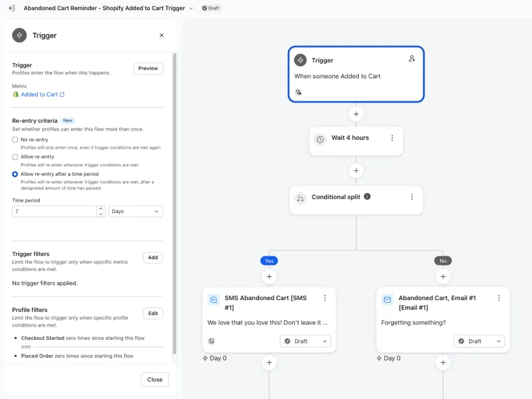Click the Yes branch label
The image size is (532, 399).
269,260
